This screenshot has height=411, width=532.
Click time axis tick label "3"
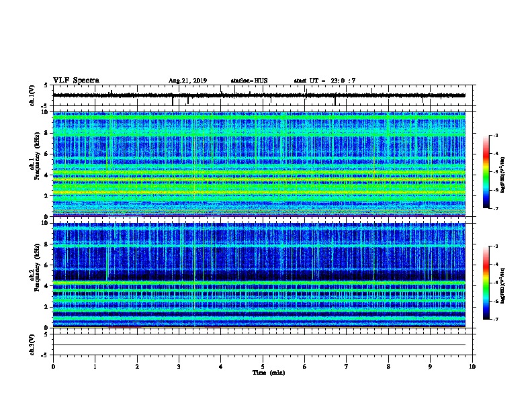pyautogui.click(x=179, y=367)
